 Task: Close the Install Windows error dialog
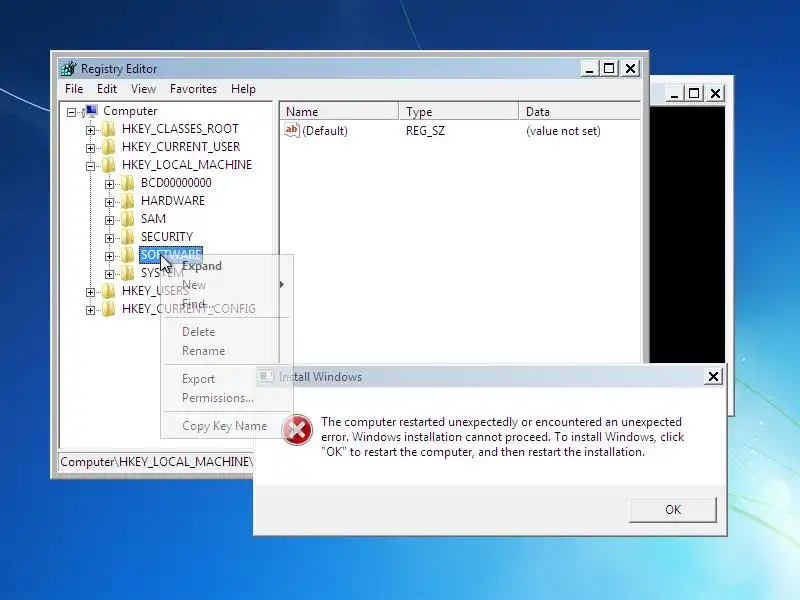713,377
